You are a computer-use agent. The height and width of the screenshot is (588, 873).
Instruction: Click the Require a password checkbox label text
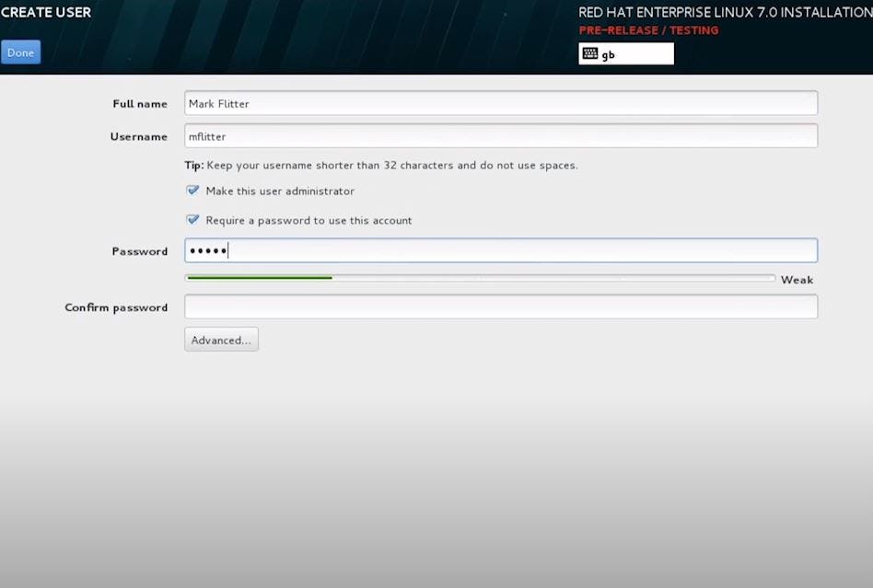click(x=308, y=220)
